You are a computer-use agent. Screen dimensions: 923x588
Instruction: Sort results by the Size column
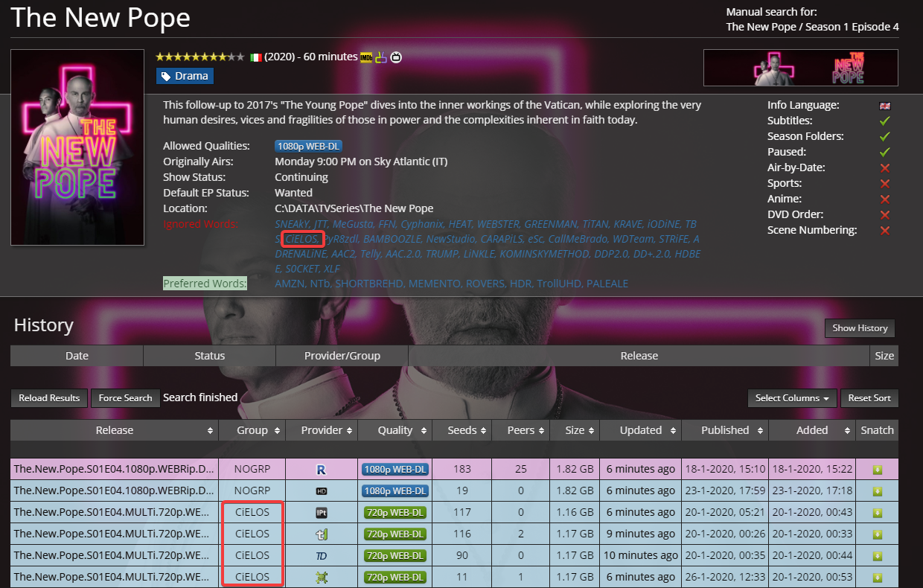click(575, 430)
